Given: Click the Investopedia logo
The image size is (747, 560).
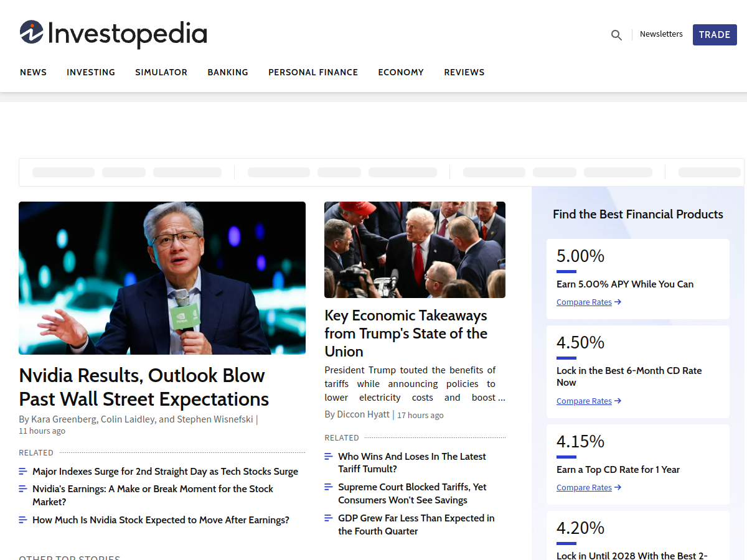Looking at the screenshot, I should point(113,34).
